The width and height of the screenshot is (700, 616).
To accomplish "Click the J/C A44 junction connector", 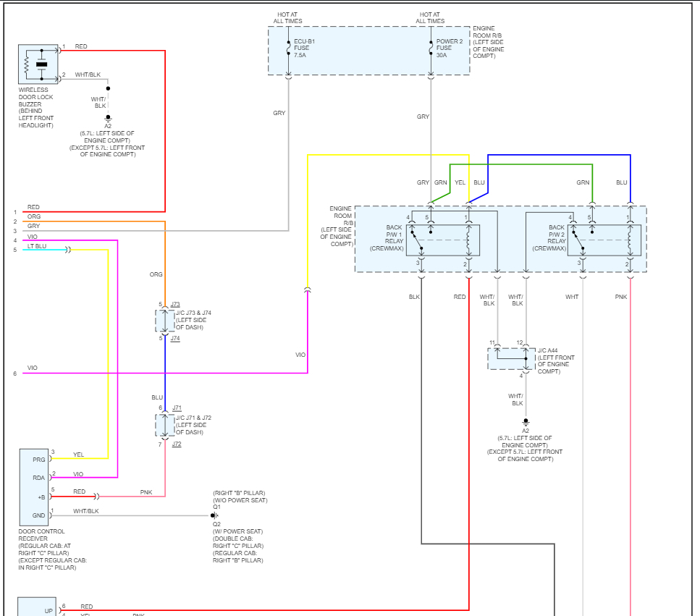I will tap(511, 359).
